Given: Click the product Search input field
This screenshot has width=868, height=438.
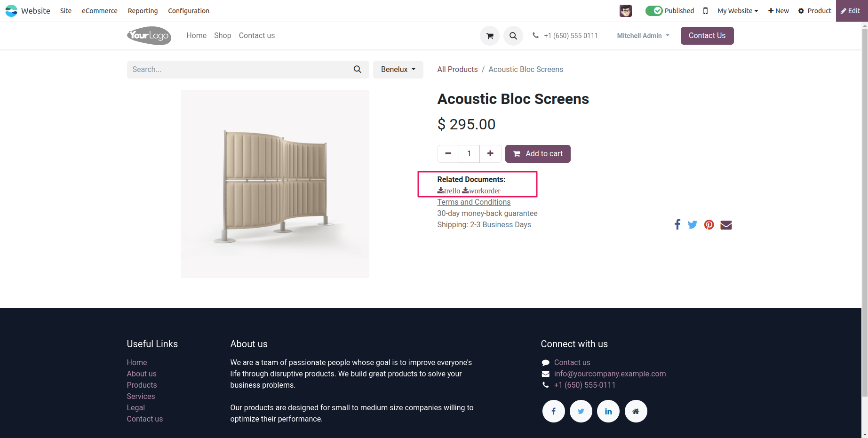Looking at the screenshot, I should click(240, 70).
